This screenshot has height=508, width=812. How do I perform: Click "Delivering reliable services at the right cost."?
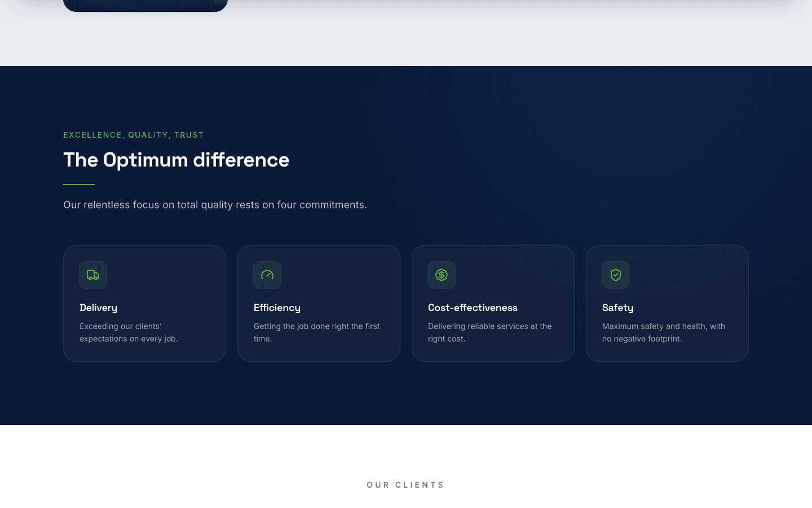(490, 332)
